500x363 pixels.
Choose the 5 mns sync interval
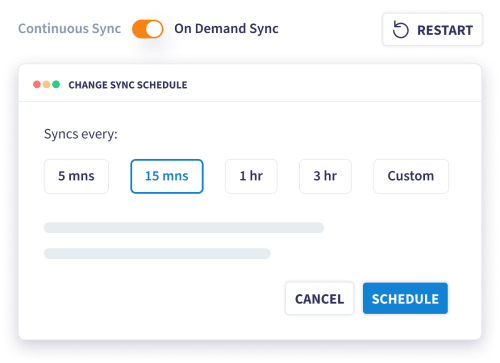76,176
